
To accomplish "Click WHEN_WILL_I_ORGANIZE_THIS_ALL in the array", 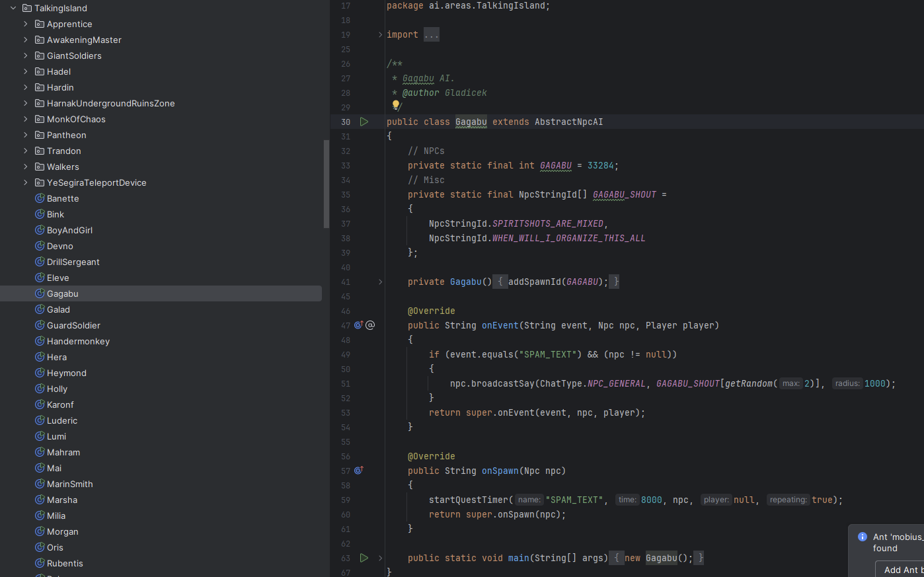I will point(569,238).
